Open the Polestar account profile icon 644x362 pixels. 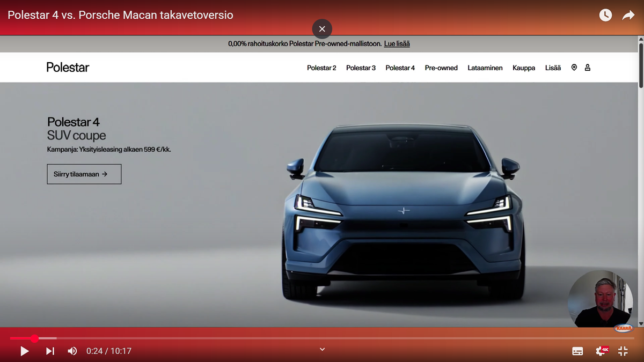(587, 67)
